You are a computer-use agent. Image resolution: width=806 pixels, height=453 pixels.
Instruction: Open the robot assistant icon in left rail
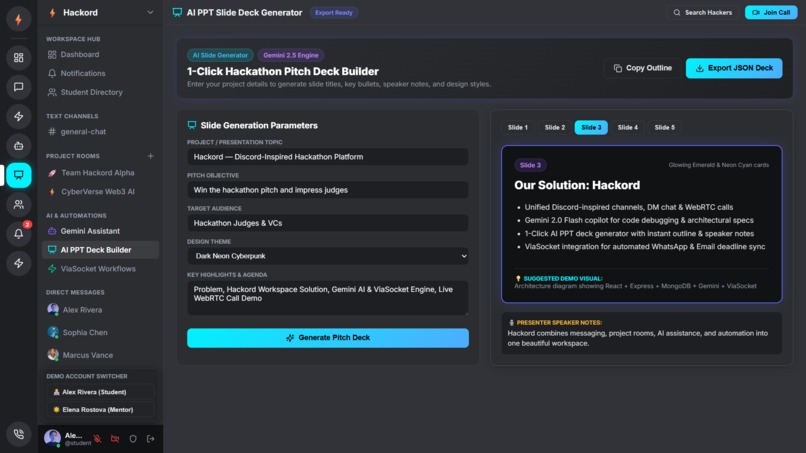19,146
